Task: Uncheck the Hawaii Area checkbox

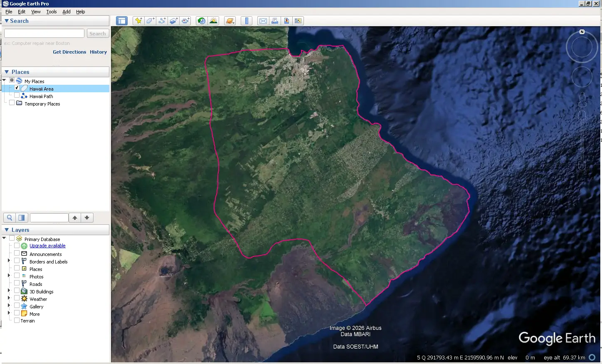Action: tap(17, 88)
